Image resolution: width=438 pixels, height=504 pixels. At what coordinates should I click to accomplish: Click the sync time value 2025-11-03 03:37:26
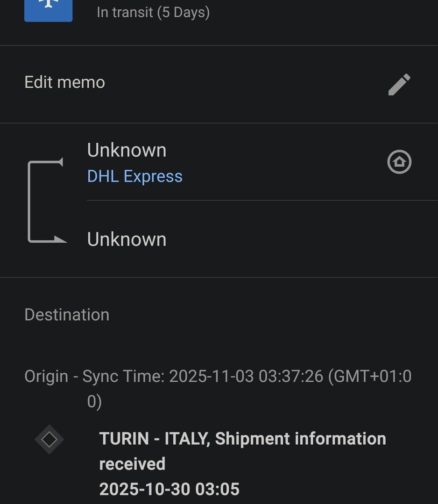tap(246, 377)
